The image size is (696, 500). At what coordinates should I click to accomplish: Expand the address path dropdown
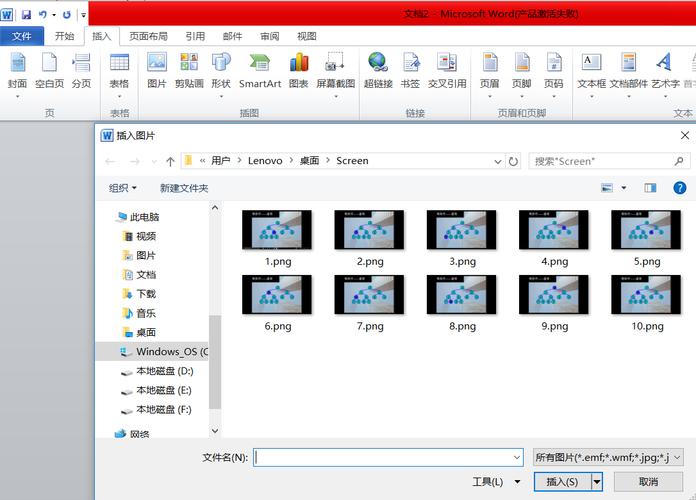click(498, 161)
